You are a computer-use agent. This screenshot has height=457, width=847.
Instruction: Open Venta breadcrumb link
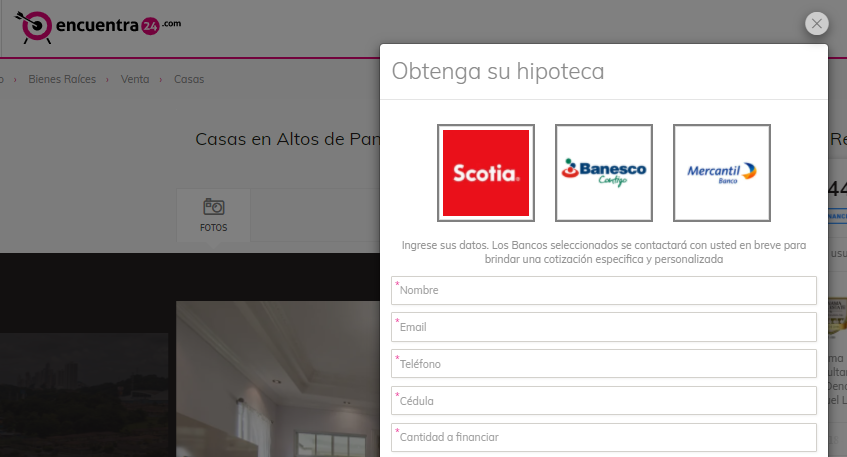[x=135, y=79]
